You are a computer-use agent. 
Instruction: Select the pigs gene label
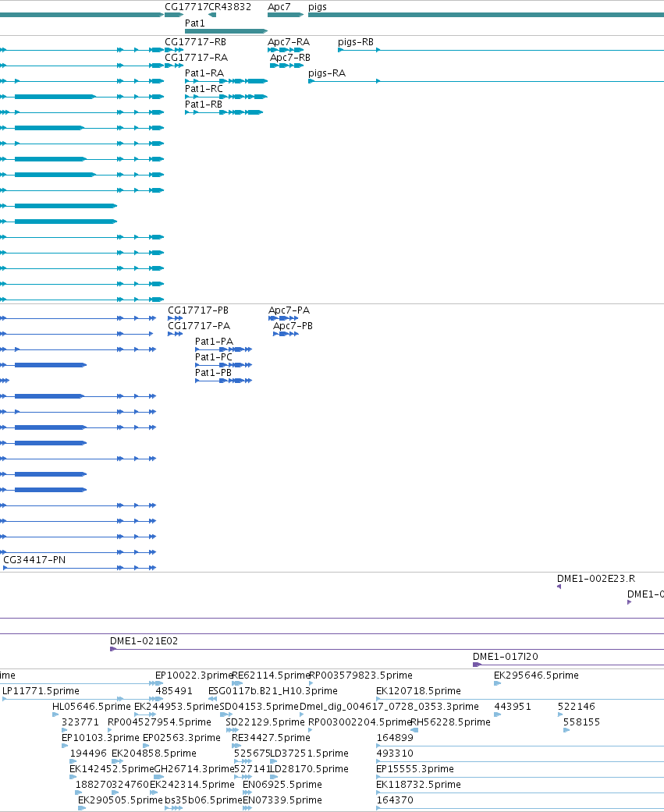(317, 7)
